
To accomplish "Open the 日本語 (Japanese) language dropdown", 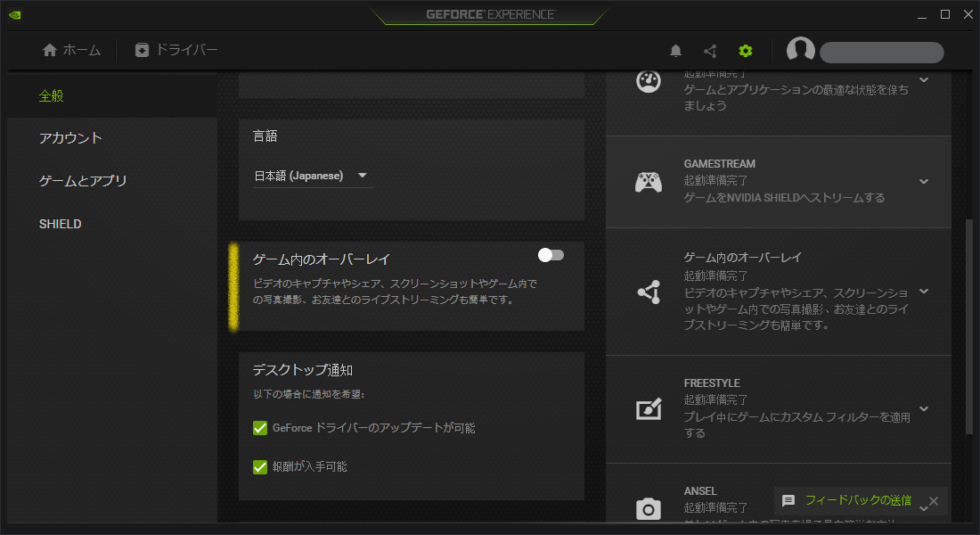I will pos(313,176).
